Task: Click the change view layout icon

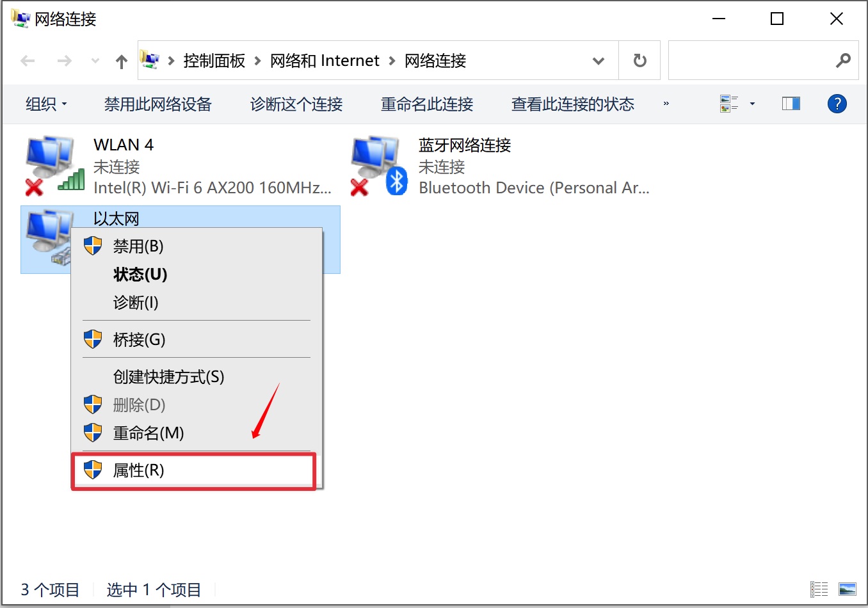Action: coord(729,104)
